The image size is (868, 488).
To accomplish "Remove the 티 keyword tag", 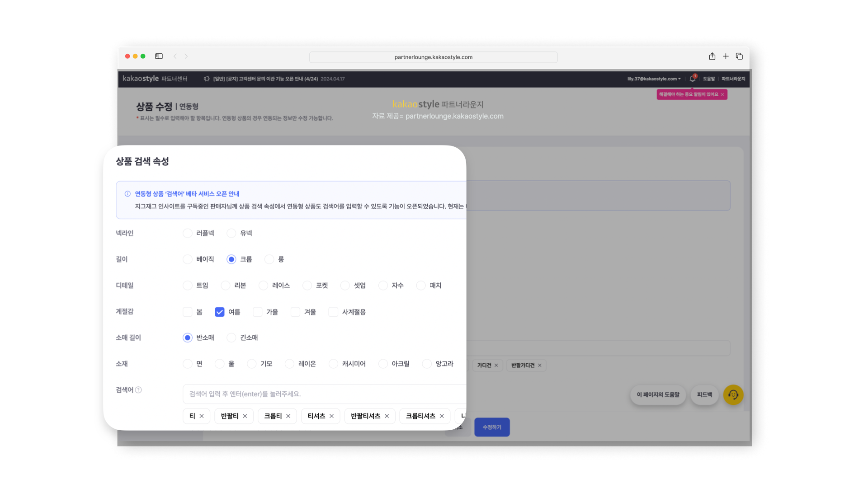I will click(202, 416).
